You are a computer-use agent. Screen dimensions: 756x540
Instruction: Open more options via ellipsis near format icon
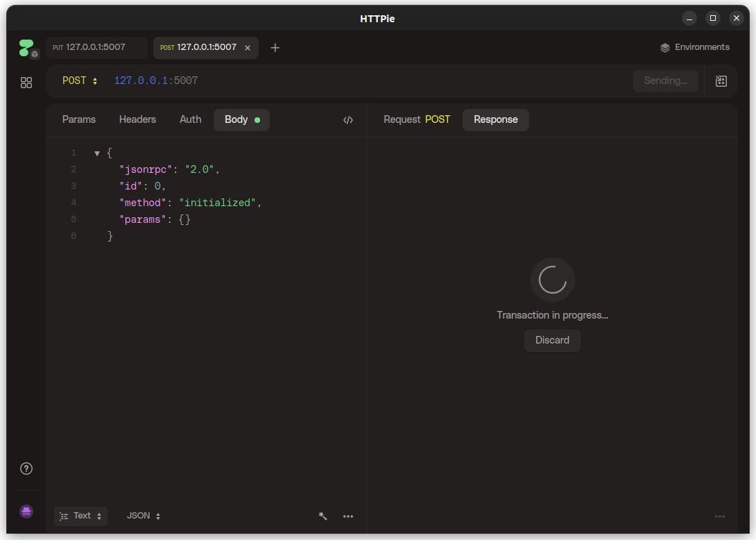pyautogui.click(x=348, y=516)
